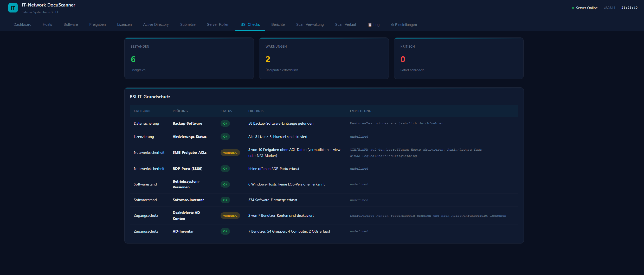
Task: Open the Berichte tab
Action: [278, 24]
